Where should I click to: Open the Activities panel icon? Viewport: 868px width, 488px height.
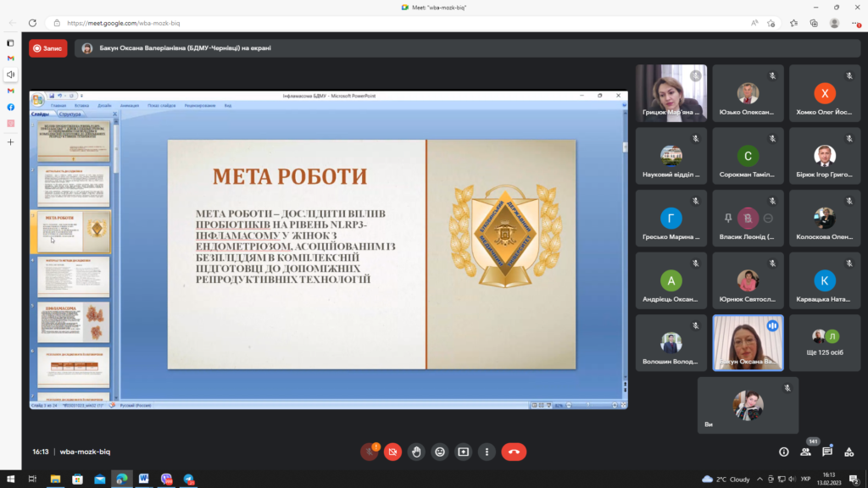pyautogui.click(x=849, y=452)
